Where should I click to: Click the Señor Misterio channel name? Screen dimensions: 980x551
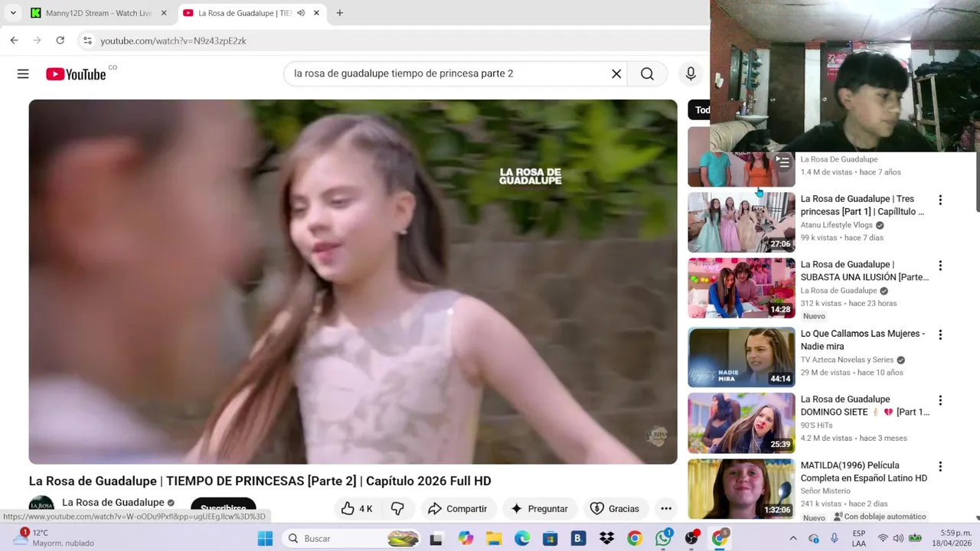[825, 491]
